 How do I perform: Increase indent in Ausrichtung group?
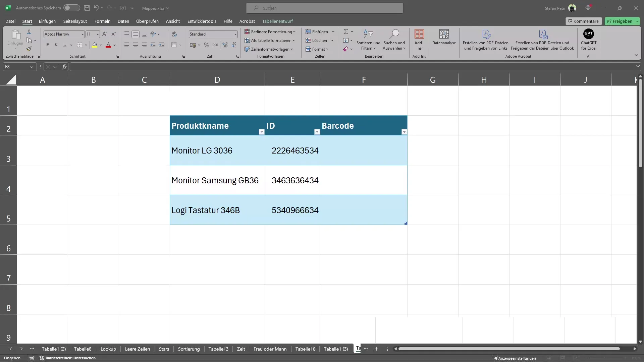pyautogui.click(x=162, y=45)
